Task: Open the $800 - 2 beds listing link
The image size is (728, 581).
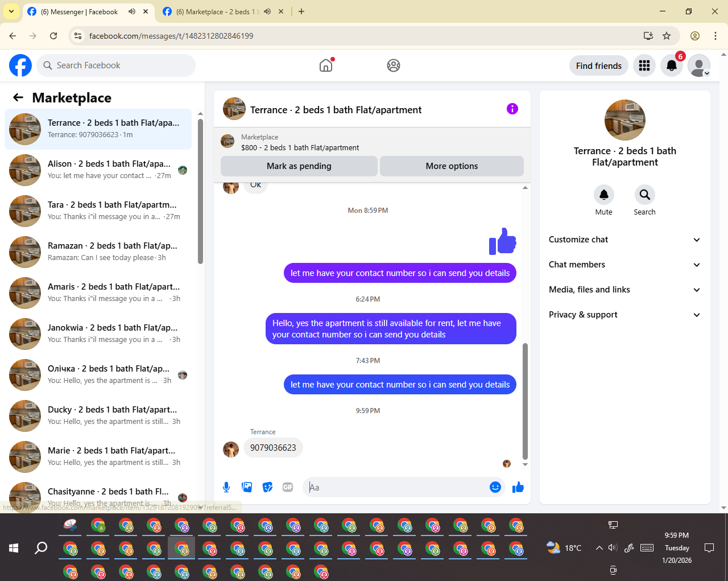Action: 300,147
